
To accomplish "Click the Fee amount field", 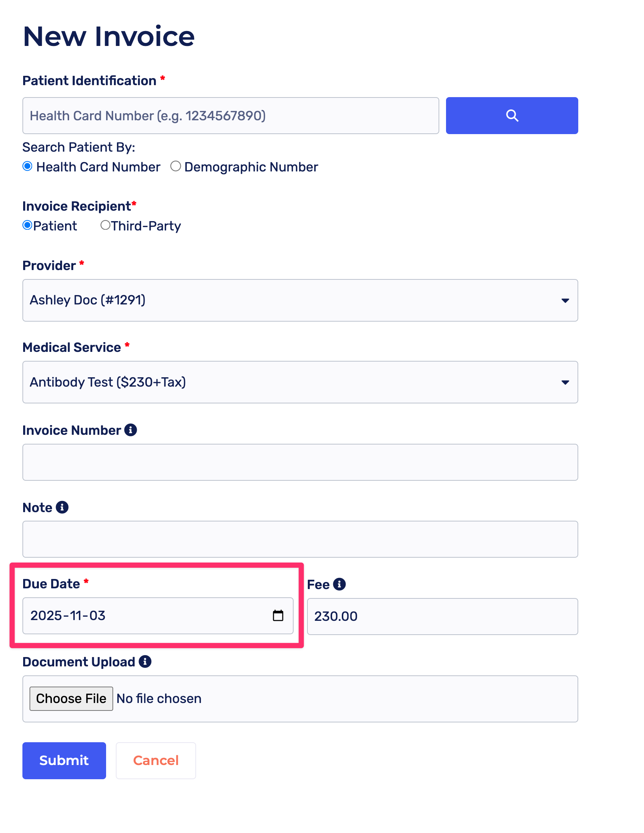I will pyautogui.click(x=442, y=616).
